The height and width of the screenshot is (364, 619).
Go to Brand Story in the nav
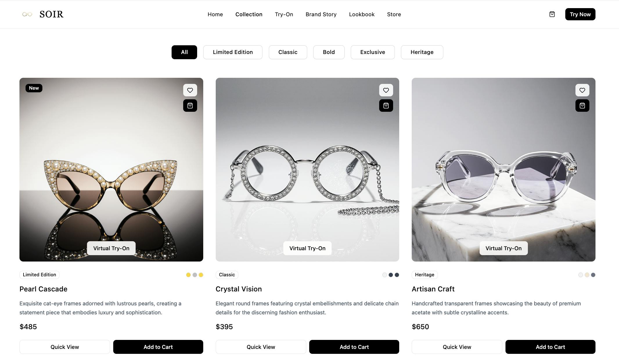(321, 15)
